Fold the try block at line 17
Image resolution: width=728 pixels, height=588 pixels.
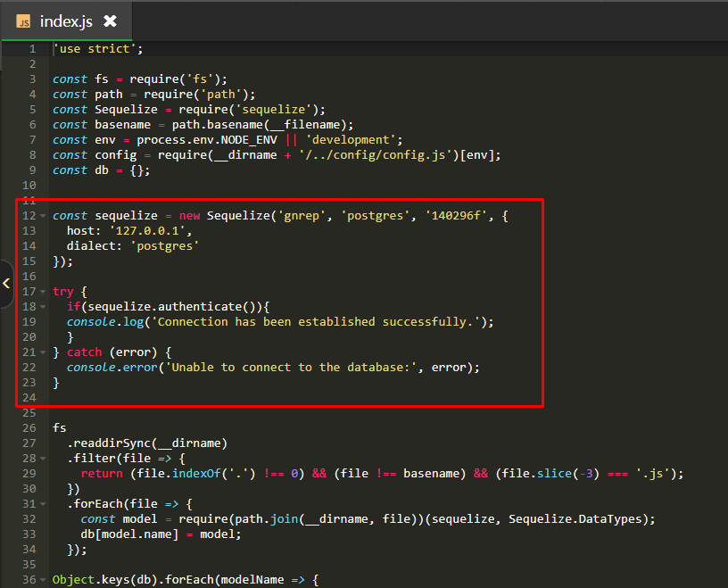point(43,292)
